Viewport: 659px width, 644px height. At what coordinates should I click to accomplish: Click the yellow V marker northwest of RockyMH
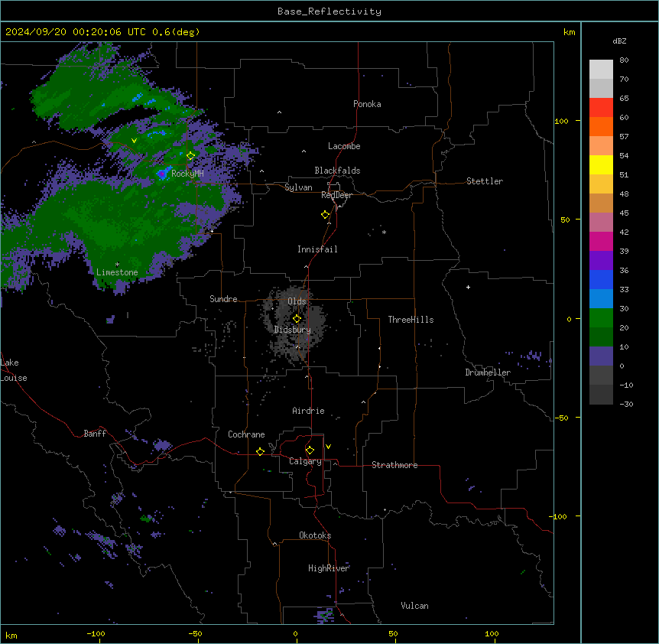click(x=134, y=141)
